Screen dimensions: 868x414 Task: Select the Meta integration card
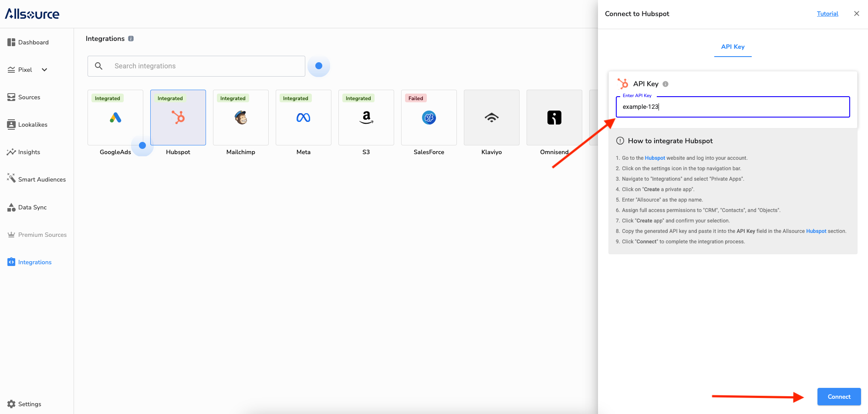pyautogui.click(x=304, y=118)
